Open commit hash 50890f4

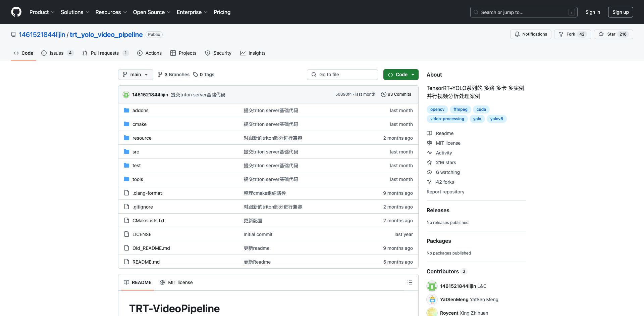(x=343, y=94)
